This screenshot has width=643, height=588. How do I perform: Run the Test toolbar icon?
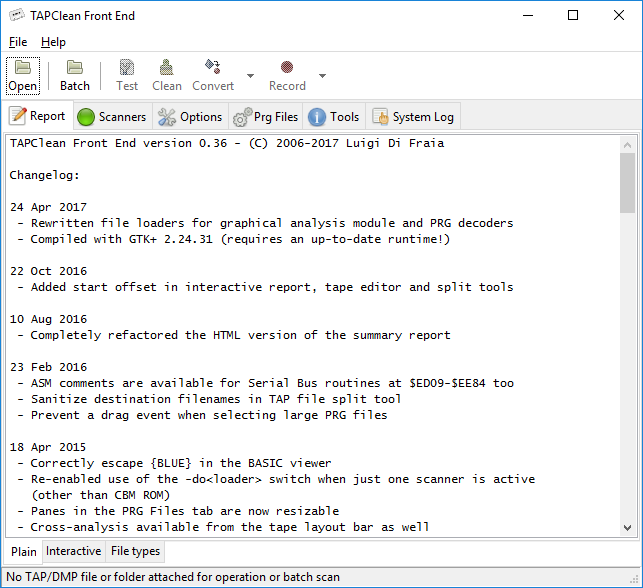pyautogui.click(x=127, y=76)
